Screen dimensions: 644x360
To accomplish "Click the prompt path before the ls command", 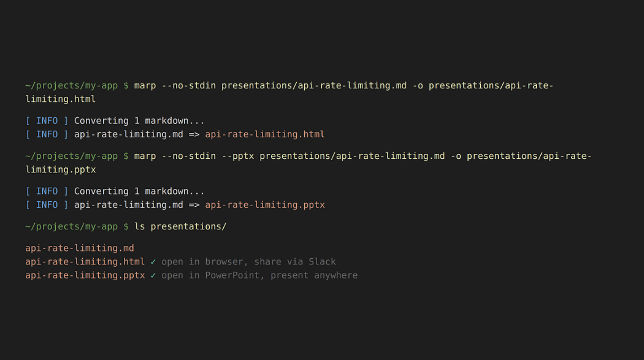I will [x=71, y=226].
